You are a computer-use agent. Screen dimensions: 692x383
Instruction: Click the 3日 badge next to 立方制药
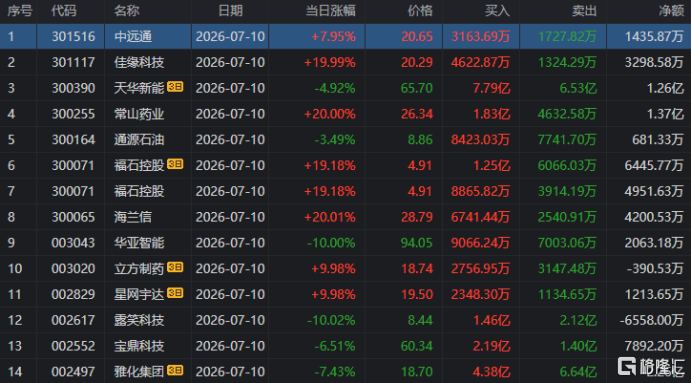175,267
